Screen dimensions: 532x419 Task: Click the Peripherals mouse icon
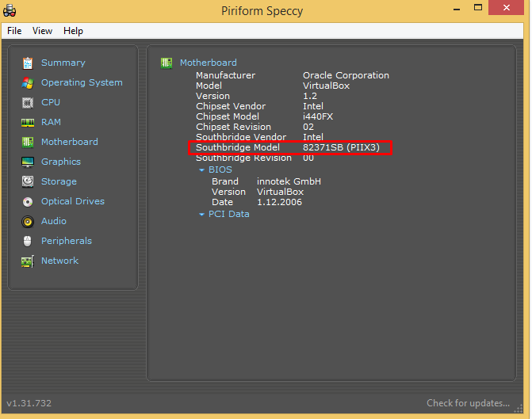[x=28, y=241]
